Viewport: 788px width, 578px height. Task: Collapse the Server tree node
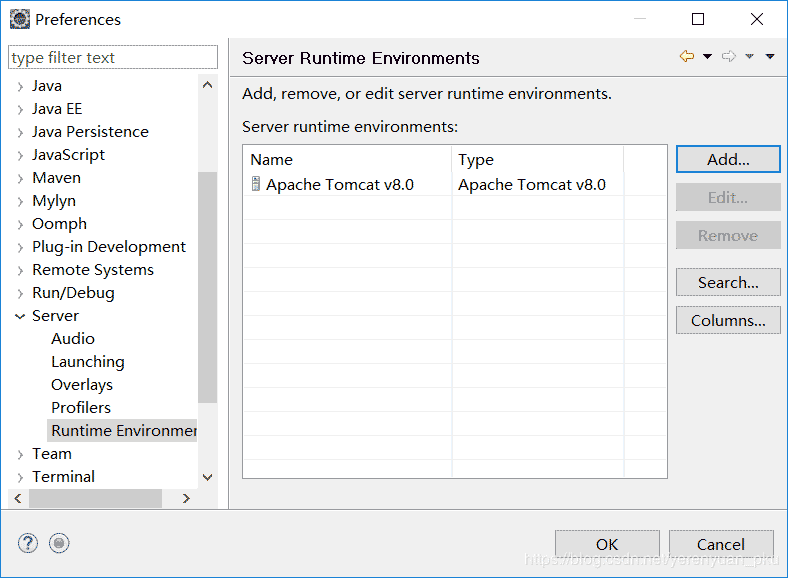point(20,316)
